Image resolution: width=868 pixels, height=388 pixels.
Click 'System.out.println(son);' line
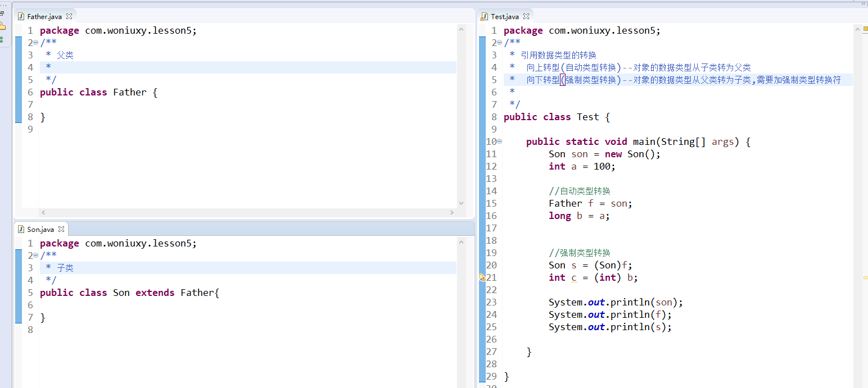click(x=616, y=302)
